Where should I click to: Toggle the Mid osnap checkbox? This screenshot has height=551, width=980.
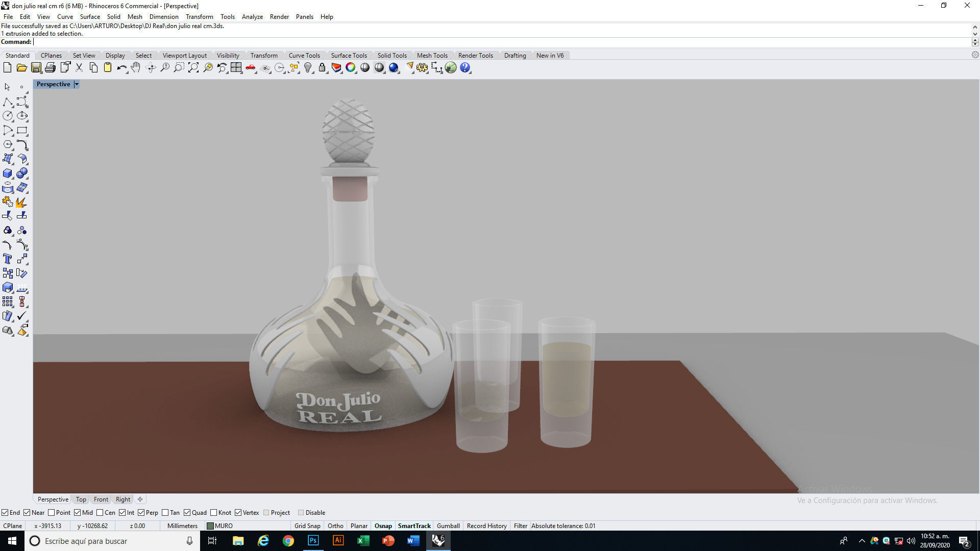(78, 513)
